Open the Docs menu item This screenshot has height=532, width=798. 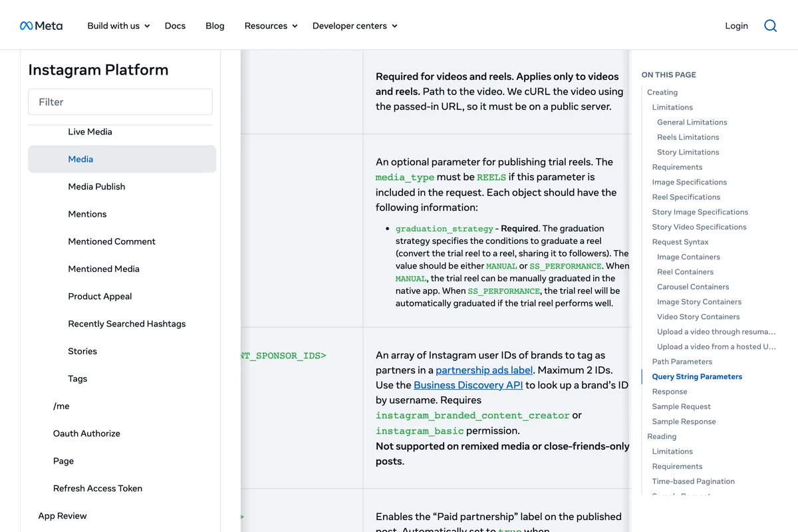pos(175,26)
